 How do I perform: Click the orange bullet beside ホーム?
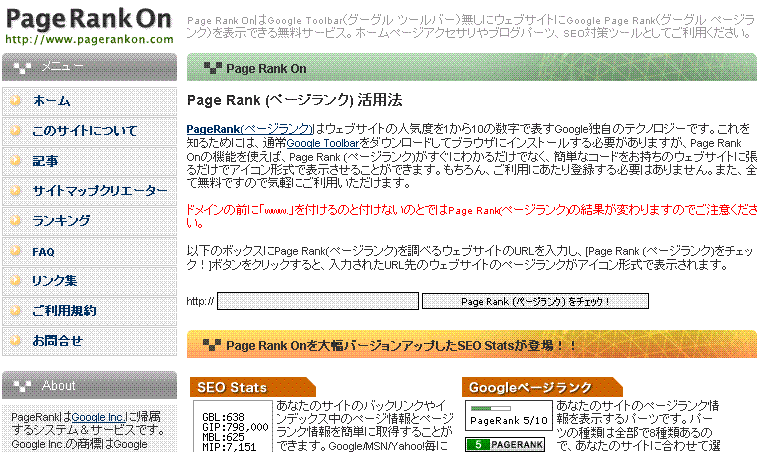tap(16, 101)
